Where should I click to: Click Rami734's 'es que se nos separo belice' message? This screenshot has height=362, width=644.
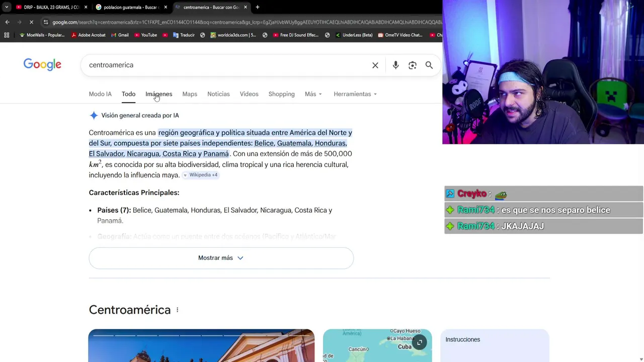[x=543, y=210]
